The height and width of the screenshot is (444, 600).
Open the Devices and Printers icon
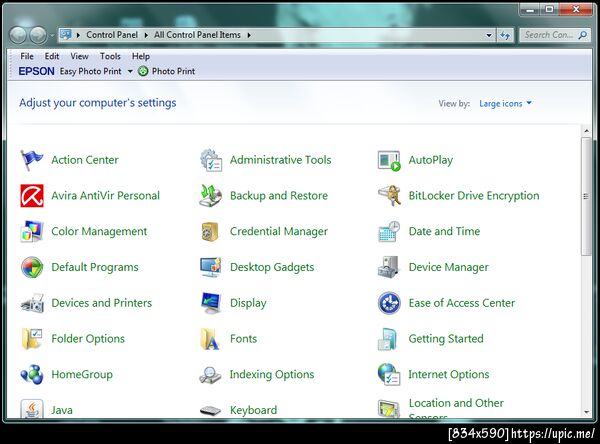coord(33,303)
